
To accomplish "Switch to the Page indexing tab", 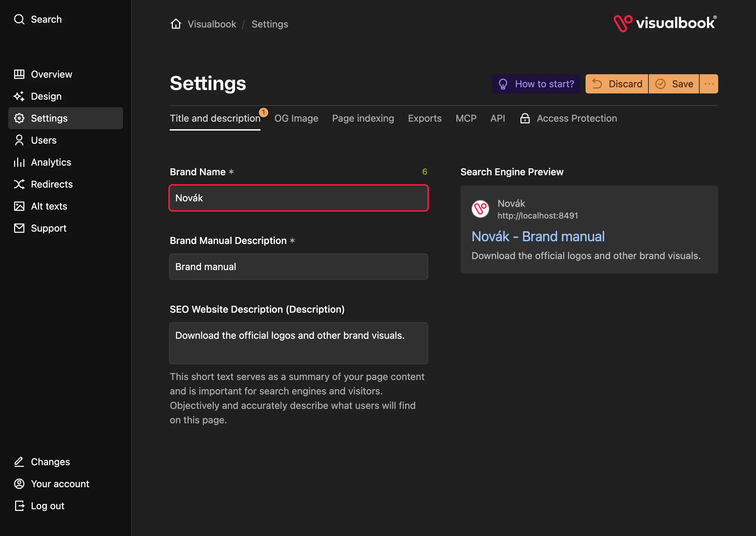I will click(x=363, y=118).
